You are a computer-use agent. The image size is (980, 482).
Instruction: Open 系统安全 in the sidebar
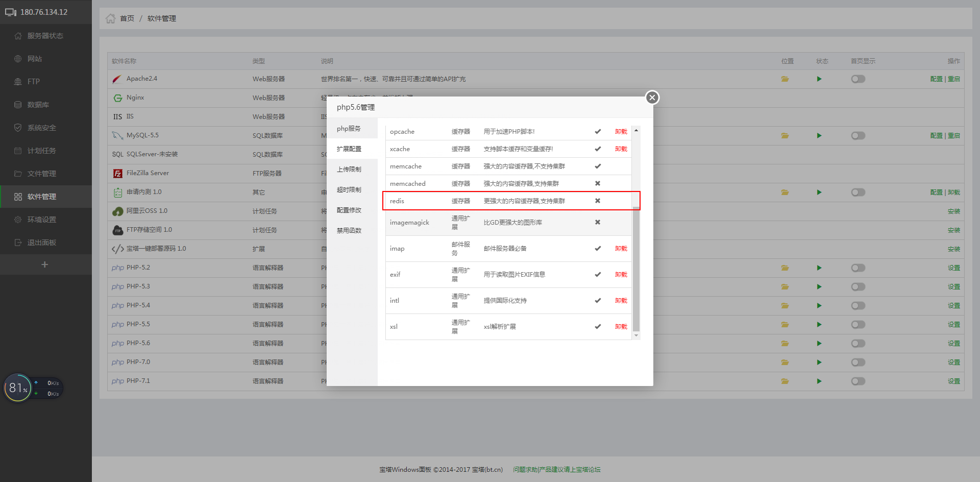click(45, 128)
